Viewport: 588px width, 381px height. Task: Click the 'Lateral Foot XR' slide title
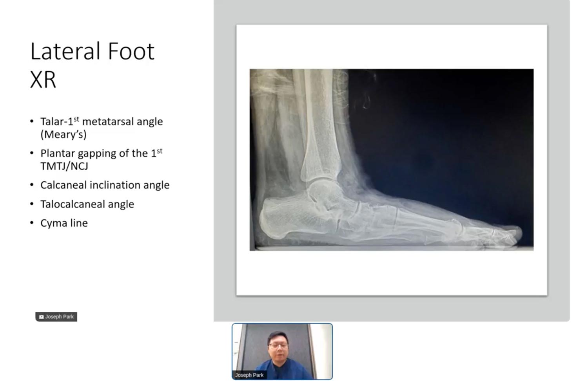[x=92, y=65]
